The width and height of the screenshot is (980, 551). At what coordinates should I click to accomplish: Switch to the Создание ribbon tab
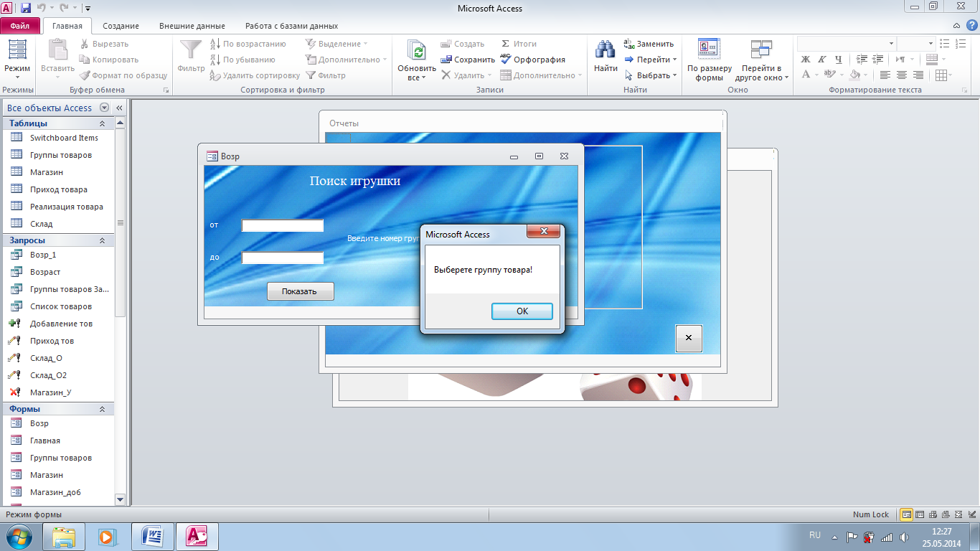pyautogui.click(x=121, y=26)
